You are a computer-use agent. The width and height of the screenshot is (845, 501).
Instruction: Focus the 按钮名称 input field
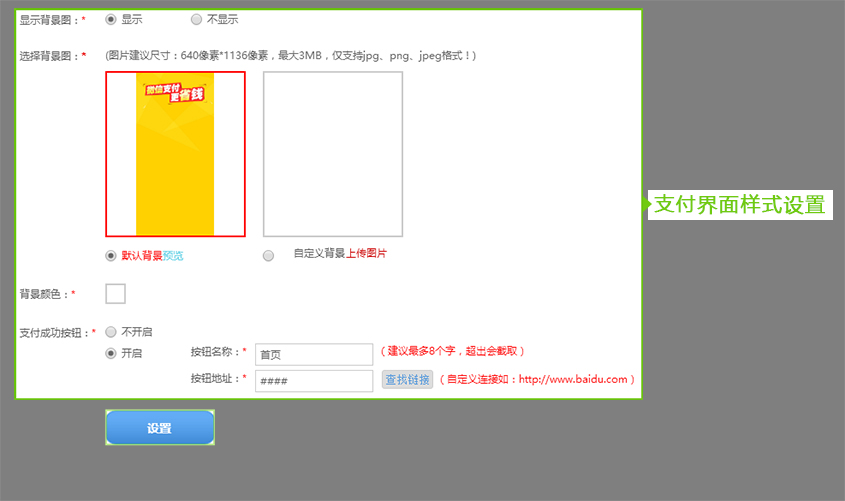(314, 354)
